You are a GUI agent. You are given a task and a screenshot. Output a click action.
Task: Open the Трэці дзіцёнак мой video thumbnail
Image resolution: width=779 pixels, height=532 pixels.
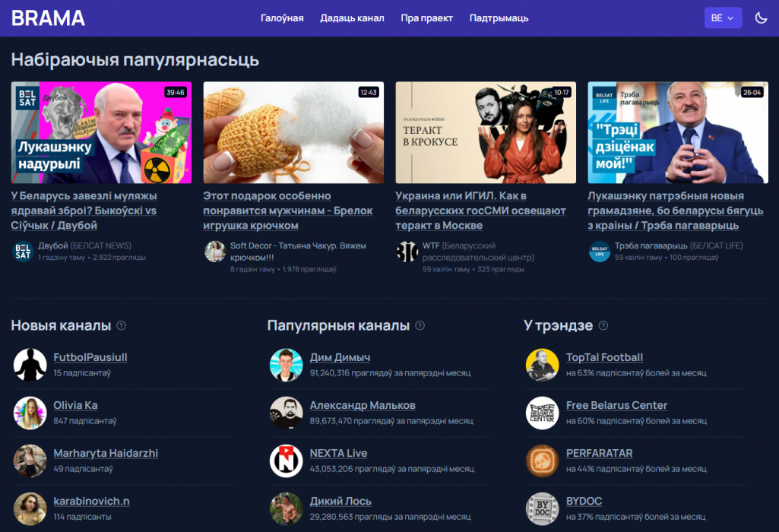tap(678, 133)
